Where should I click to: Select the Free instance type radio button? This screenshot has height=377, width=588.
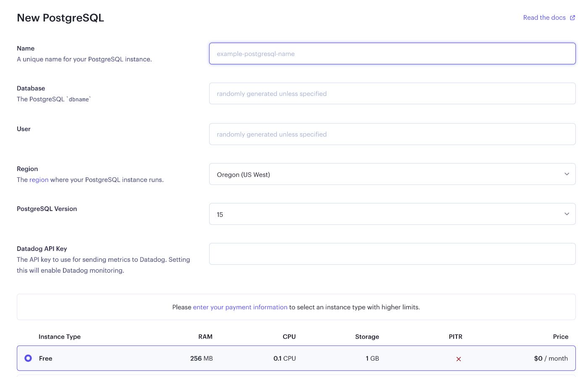coord(28,358)
